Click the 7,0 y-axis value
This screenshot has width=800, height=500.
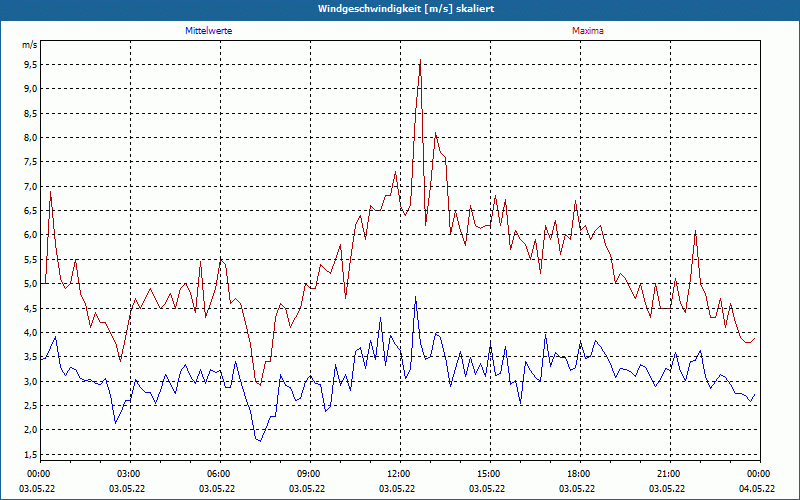point(31,186)
